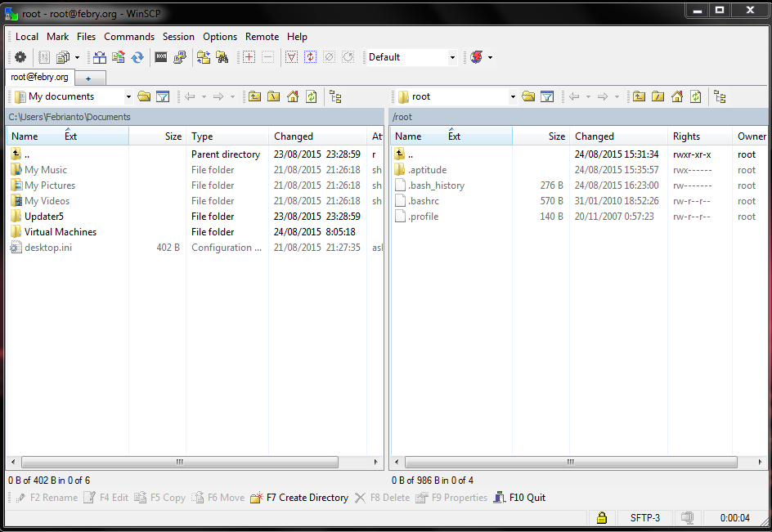Open the remote back history dropdown arrow
The image size is (772, 532).
pyautogui.click(x=588, y=97)
